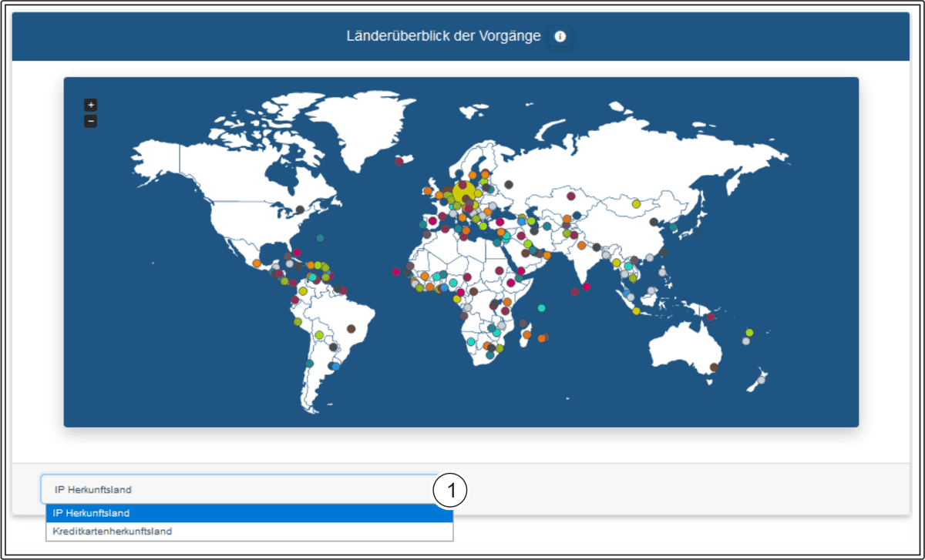Viewport: 925px width, 560px height.
Task: Select the dark gray marker in northeastern USA
Action: tap(300, 210)
